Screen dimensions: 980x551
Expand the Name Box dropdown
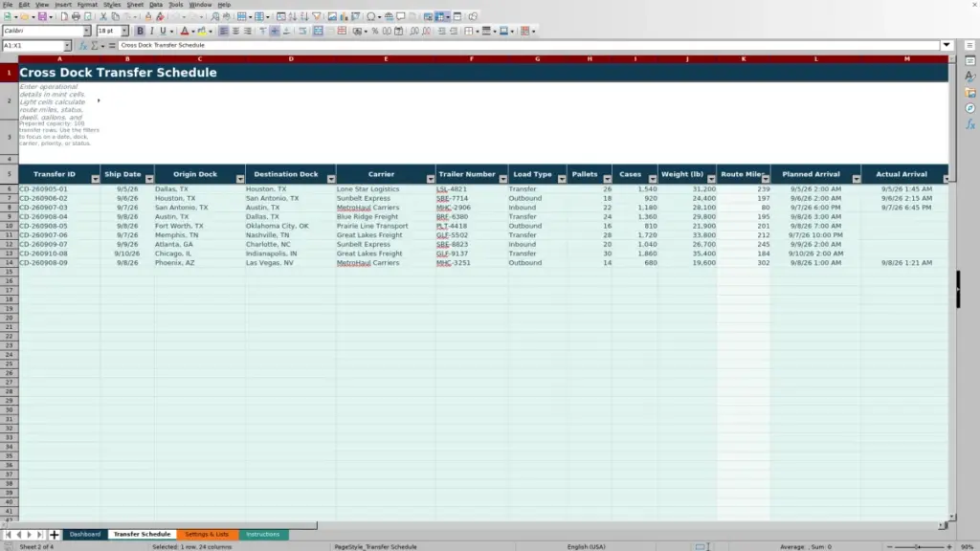[67, 46]
